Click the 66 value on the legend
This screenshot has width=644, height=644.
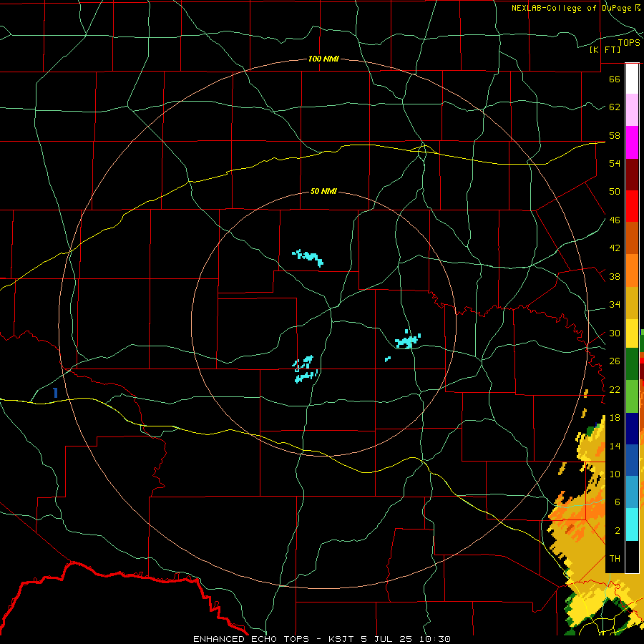pos(615,79)
